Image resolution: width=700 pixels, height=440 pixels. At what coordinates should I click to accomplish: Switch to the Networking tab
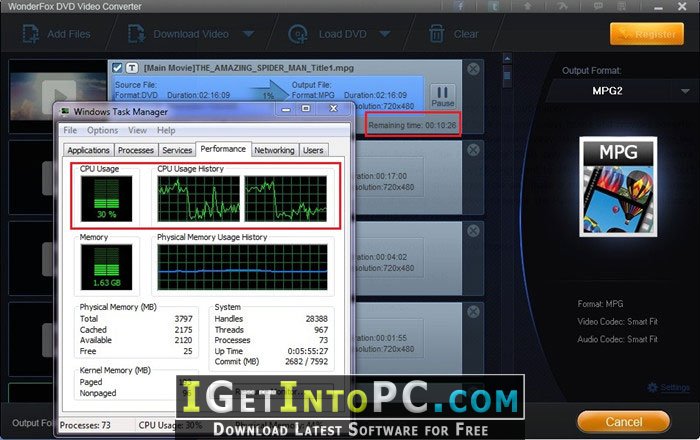[274, 150]
